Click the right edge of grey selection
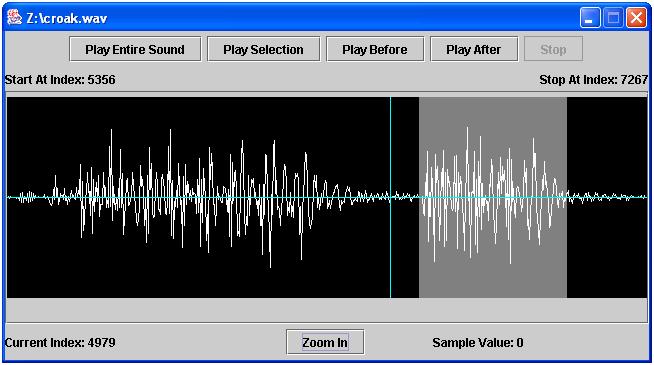654x365 pixels. coord(566,198)
